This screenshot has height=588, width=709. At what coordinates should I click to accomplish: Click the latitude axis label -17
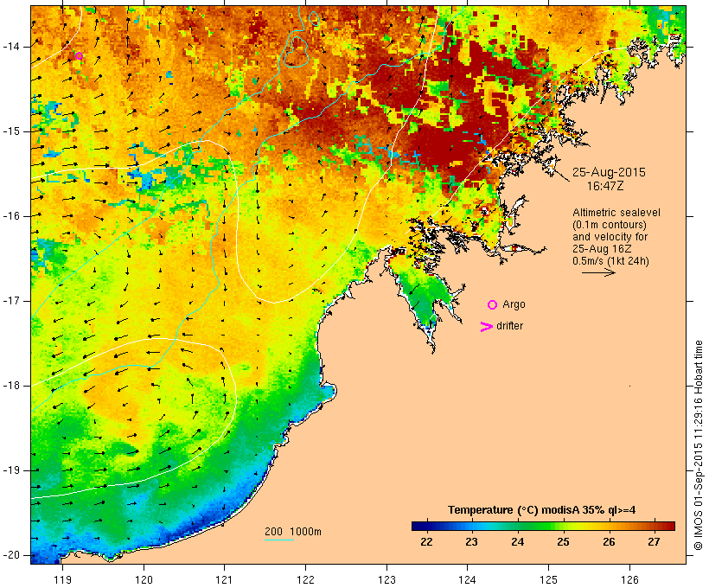(x=11, y=301)
